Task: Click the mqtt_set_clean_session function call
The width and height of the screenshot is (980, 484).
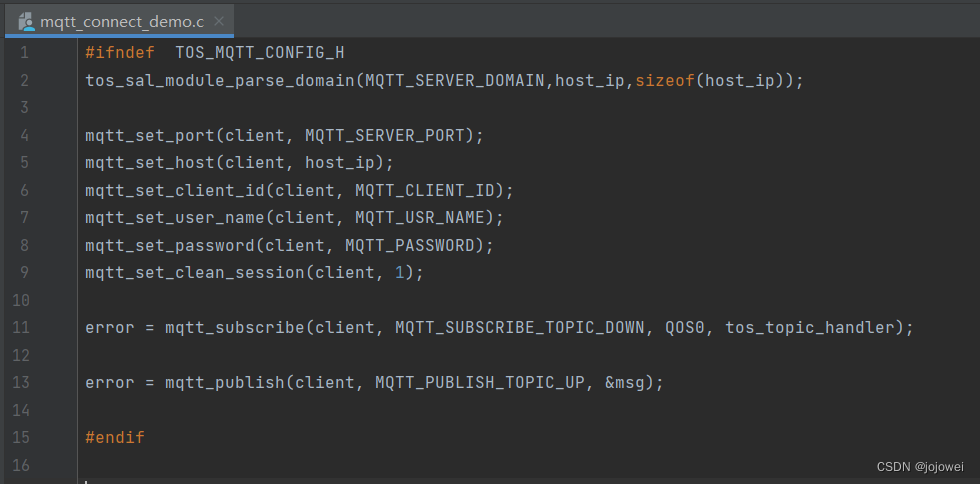Action: 195,273
